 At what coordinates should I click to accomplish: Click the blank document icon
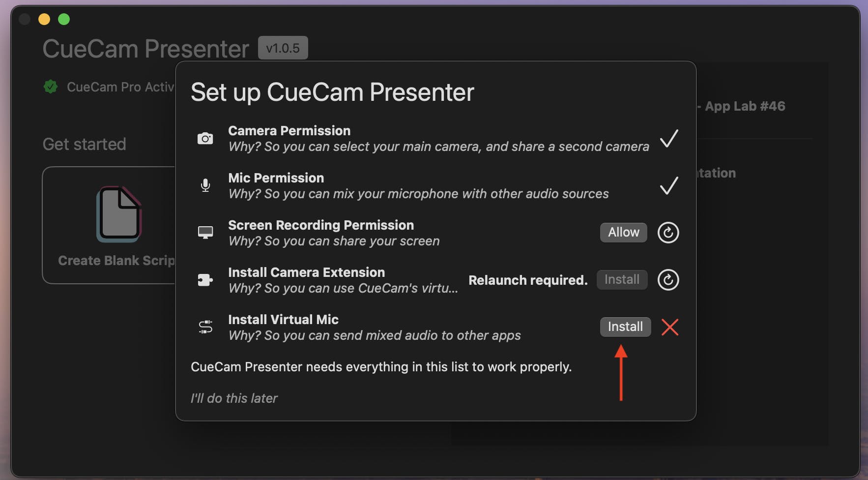coord(118,214)
